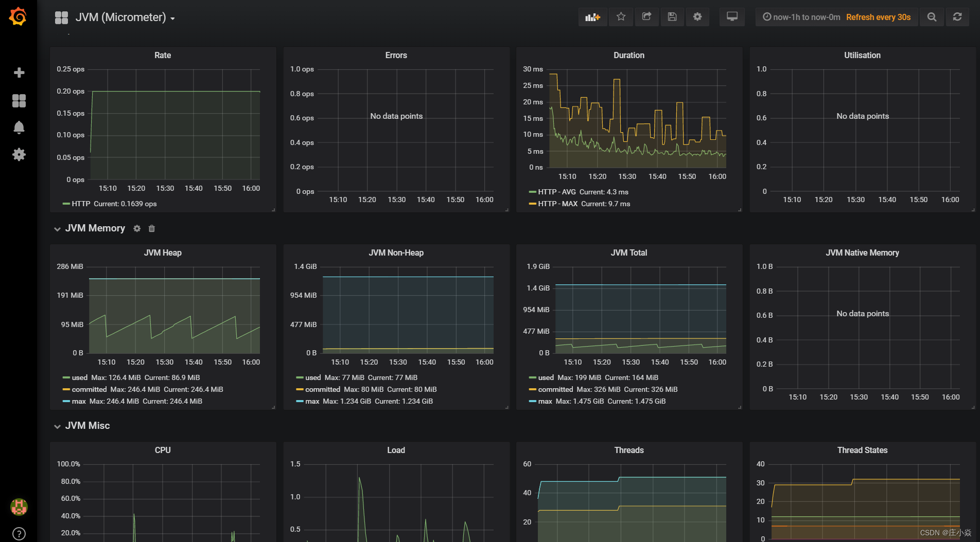Click Current: 0.1639 ops in Rate legend
980x542 pixels.
coord(125,204)
